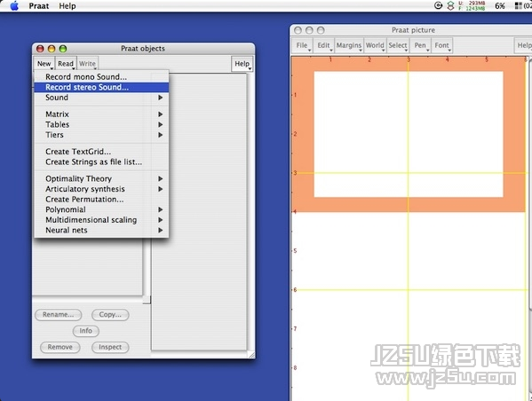Choose Create TextGrid...
The width and height of the screenshot is (532, 401).
(101, 152)
